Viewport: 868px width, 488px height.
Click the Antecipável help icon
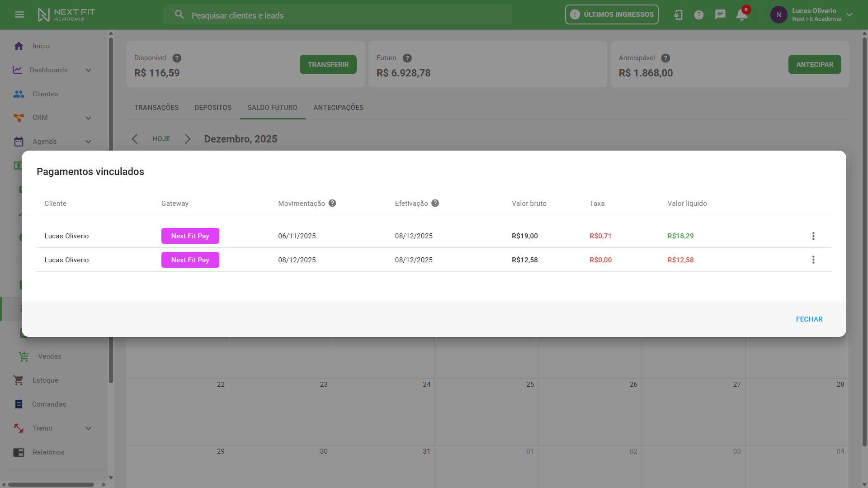tap(665, 58)
